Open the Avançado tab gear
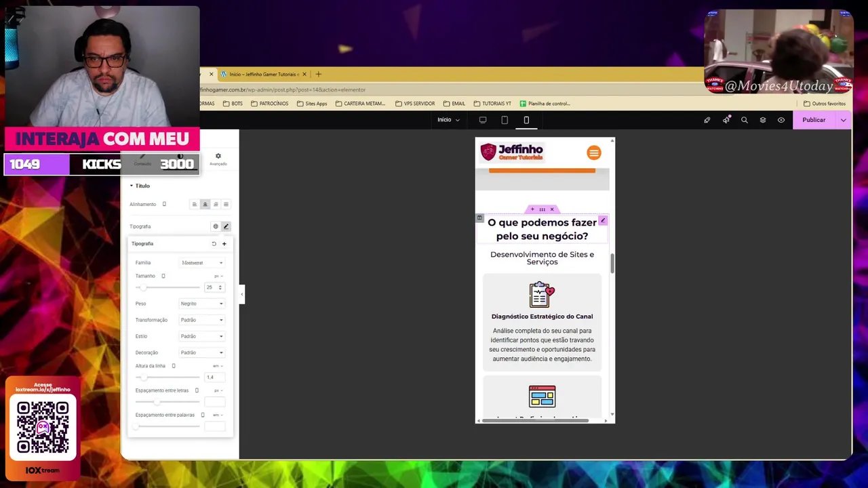 click(218, 159)
